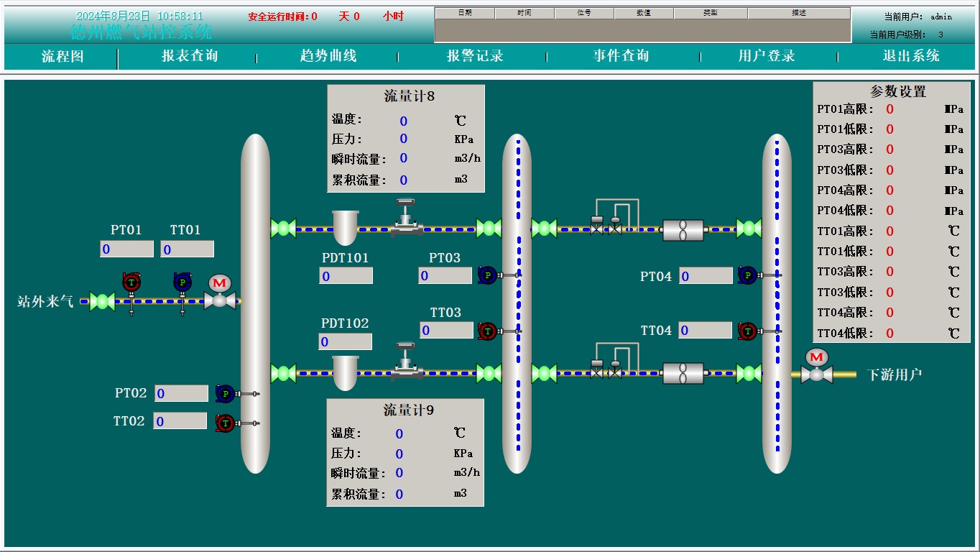Select the lower line heat exchanger icon
Screen dimensions: 980x552
point(683,373)
